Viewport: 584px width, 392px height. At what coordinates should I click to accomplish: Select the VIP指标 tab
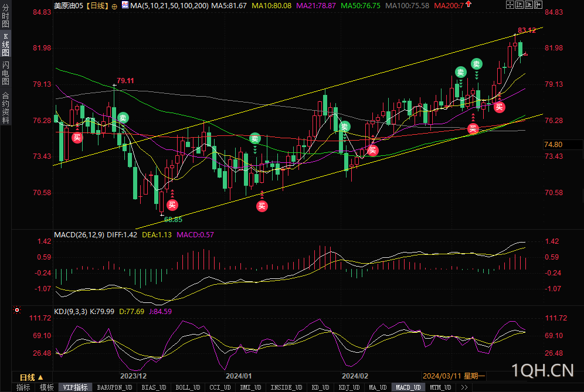click(x=75, y=387)
